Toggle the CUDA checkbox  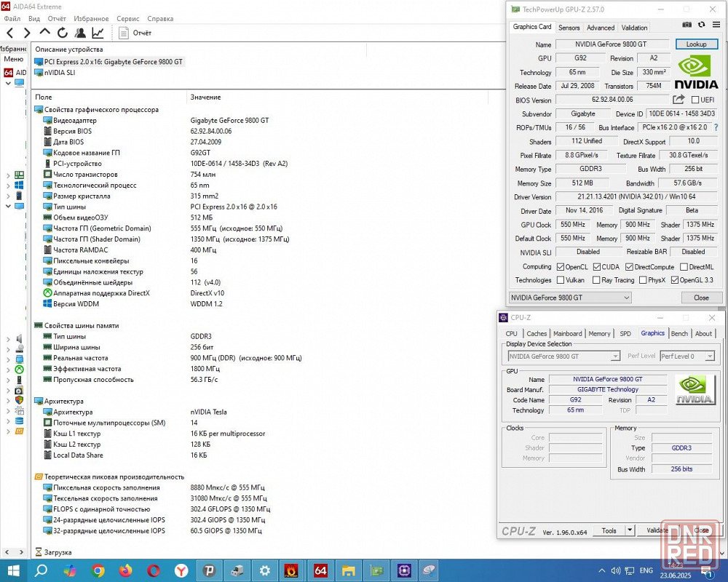597,267
